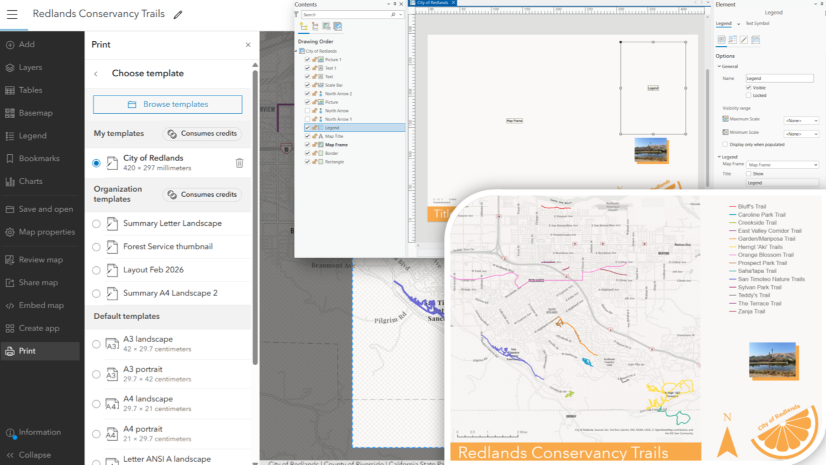826x465 pixels.
Task: Click the Share map icon
Action: click(x=10, y=283)
